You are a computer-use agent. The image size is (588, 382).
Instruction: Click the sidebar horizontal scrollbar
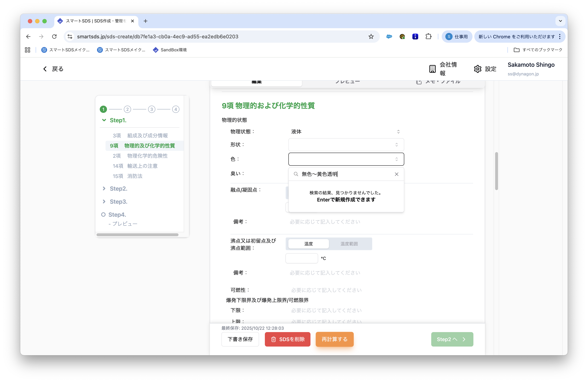[x=137, y=235]
